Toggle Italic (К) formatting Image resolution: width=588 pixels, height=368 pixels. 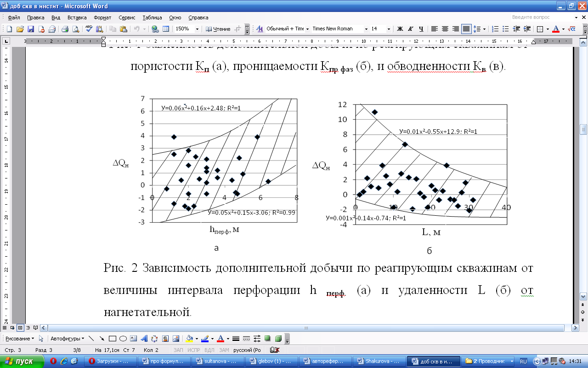(410, 29)
